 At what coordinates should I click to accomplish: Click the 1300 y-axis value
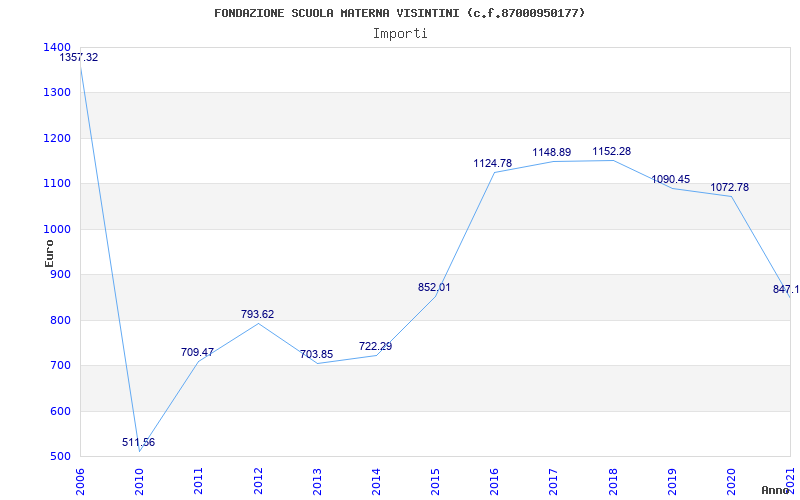[57, 93]
